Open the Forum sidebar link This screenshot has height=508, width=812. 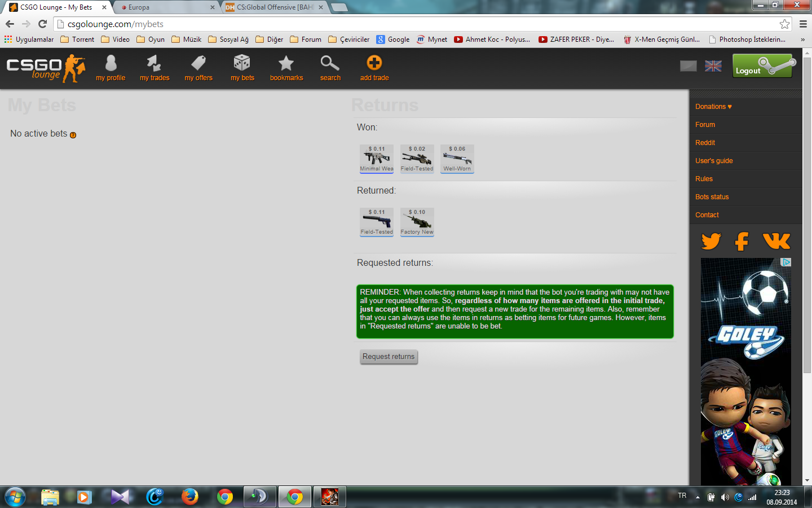(705, 125)
